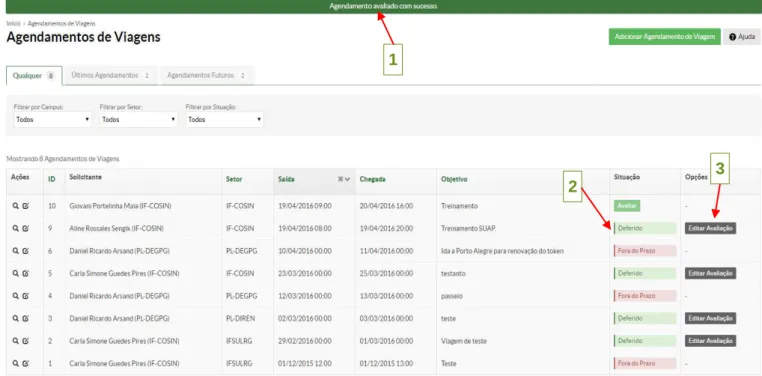Edit agendamento ID 6 pencil icon

pos(26,251)
